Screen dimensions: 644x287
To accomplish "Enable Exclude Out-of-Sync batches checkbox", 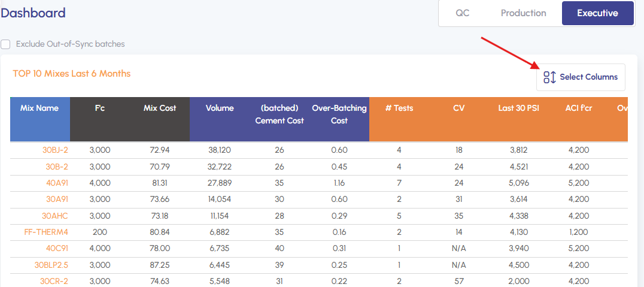I will pyautogui.click(x=5, y=44).
